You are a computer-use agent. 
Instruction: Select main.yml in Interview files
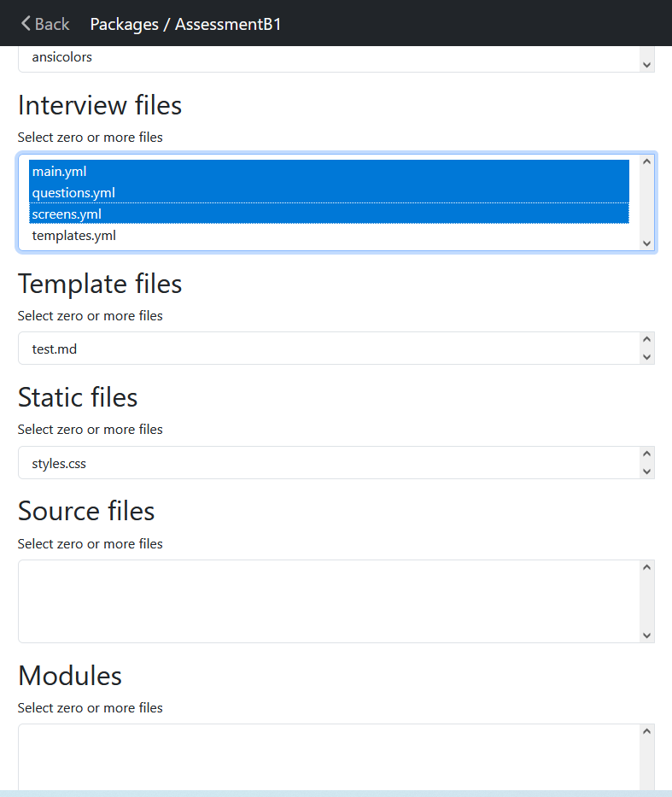pos(60,172)
